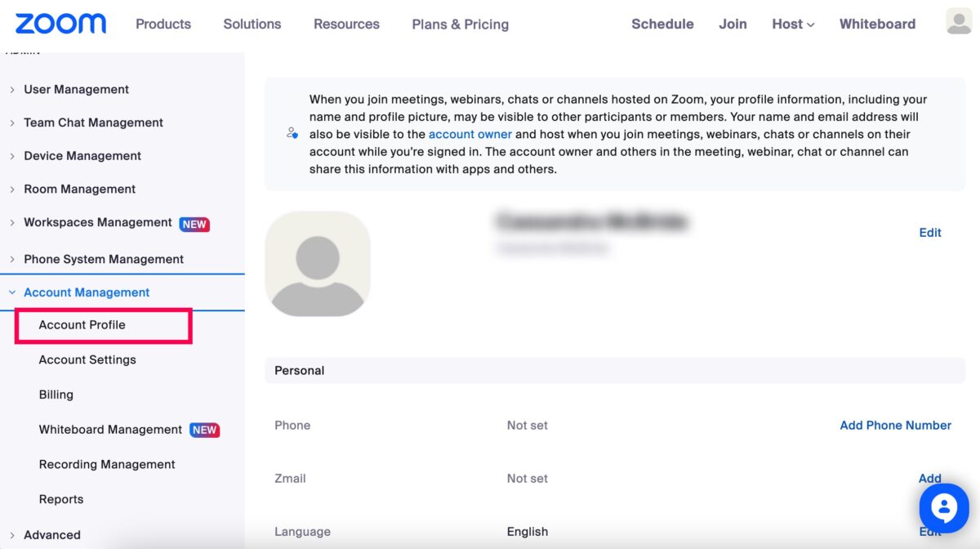This screenshot has width=980, height=549.
Task: Expand Workspaces Management chevron
Action: click(12, 223)
